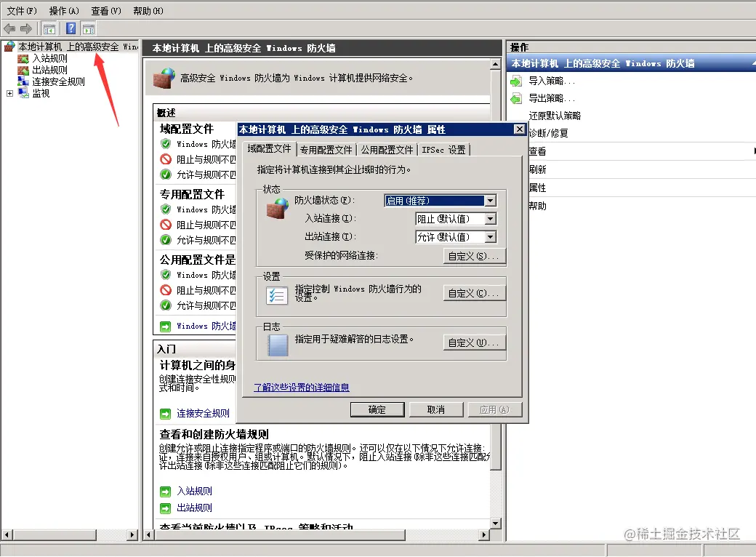Click the Back arrow toolbar icon
The width and height of the screenshot is (756, 557).
click(9, 29)
